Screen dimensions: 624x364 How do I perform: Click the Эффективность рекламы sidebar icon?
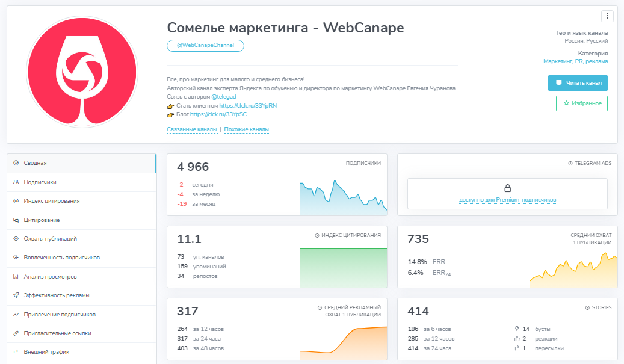16,295
